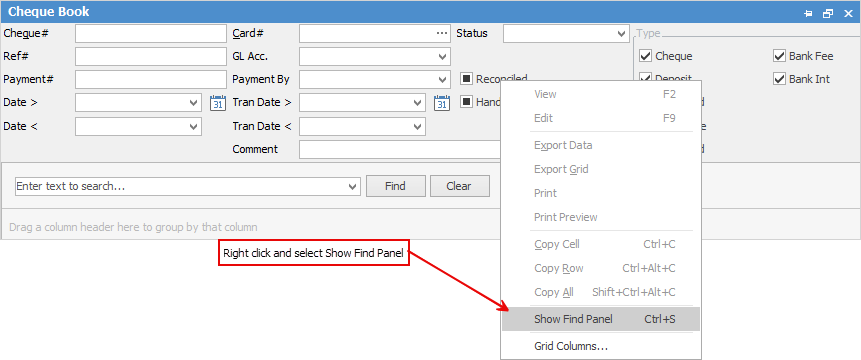Toggle the checkbox below Reconciled
This screenshot has width=861, height=360.
coord(466,102)
